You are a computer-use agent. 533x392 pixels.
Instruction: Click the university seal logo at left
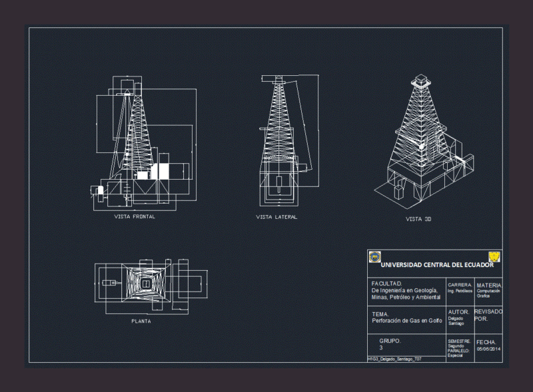pos(374,257)
